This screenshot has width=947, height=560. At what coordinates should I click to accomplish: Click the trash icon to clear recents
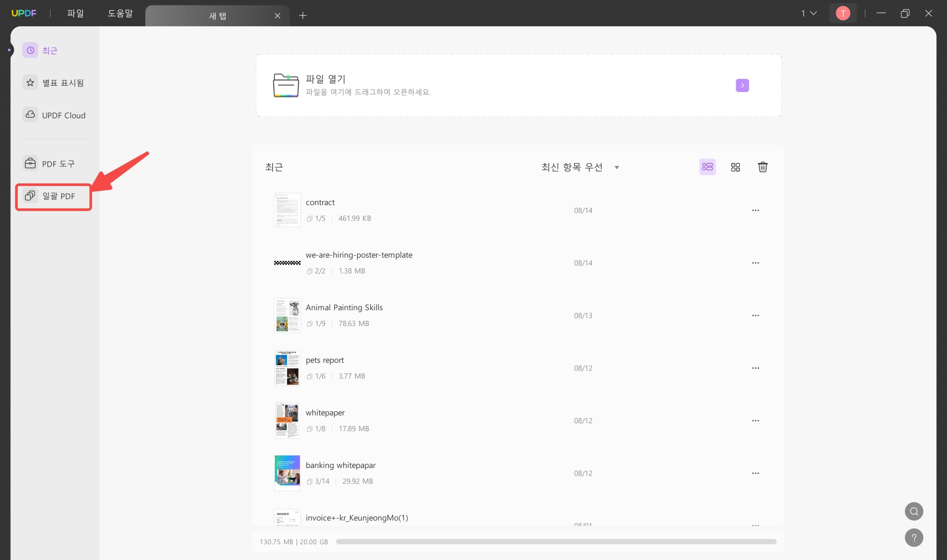click(762, 167)
